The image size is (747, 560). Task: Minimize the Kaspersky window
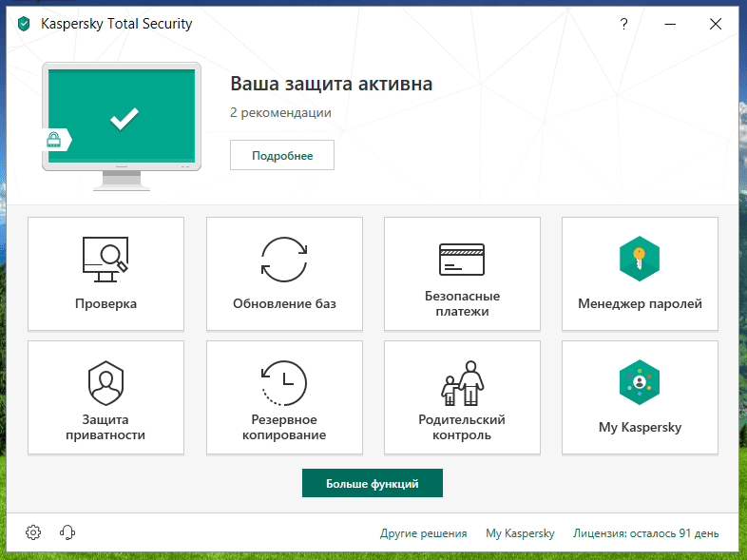670,24
